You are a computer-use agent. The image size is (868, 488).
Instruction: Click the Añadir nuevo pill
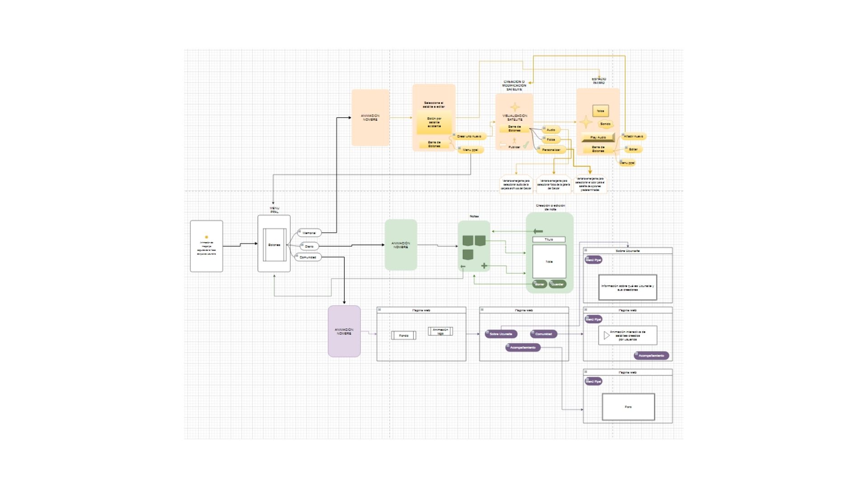633,136
